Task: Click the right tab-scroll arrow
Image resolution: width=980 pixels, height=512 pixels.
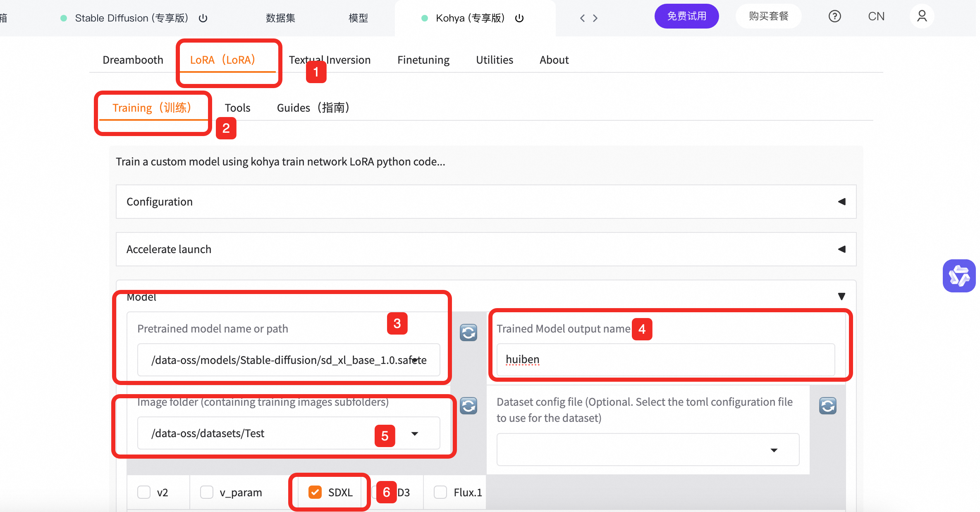Action: click(x=595, y=18)
